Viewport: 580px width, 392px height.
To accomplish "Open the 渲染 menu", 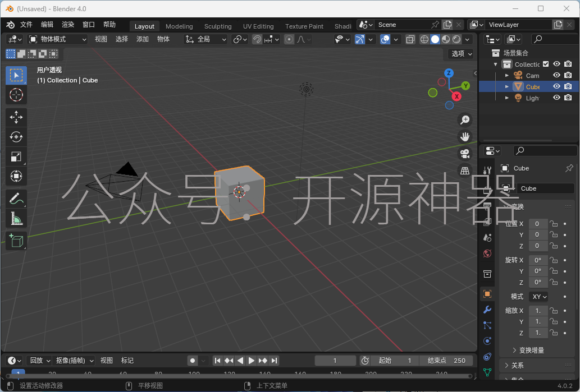I will coord(68,25).
